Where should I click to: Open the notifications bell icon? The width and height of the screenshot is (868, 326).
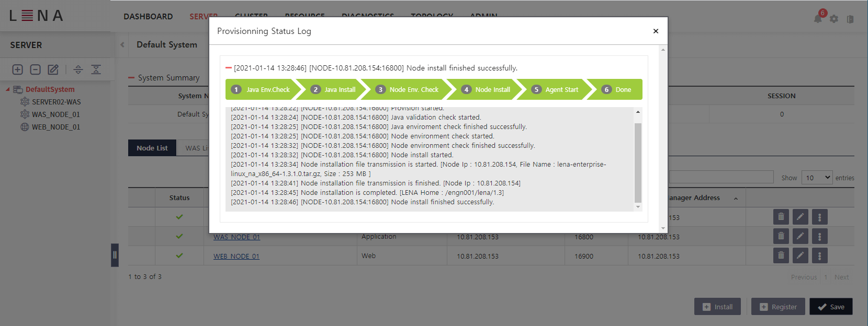[x=818, y=18]
